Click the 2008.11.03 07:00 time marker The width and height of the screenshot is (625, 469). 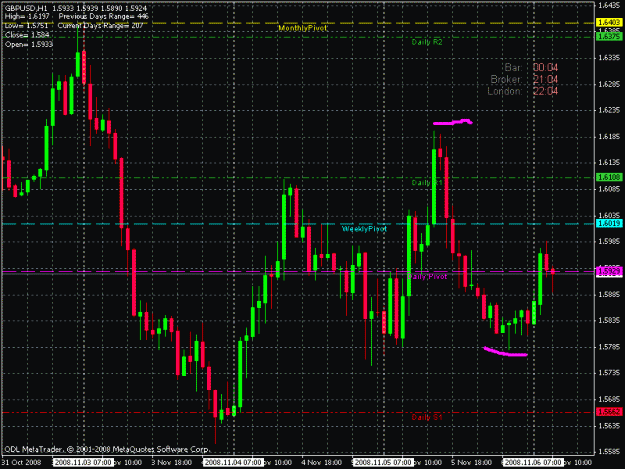(83, 463)
